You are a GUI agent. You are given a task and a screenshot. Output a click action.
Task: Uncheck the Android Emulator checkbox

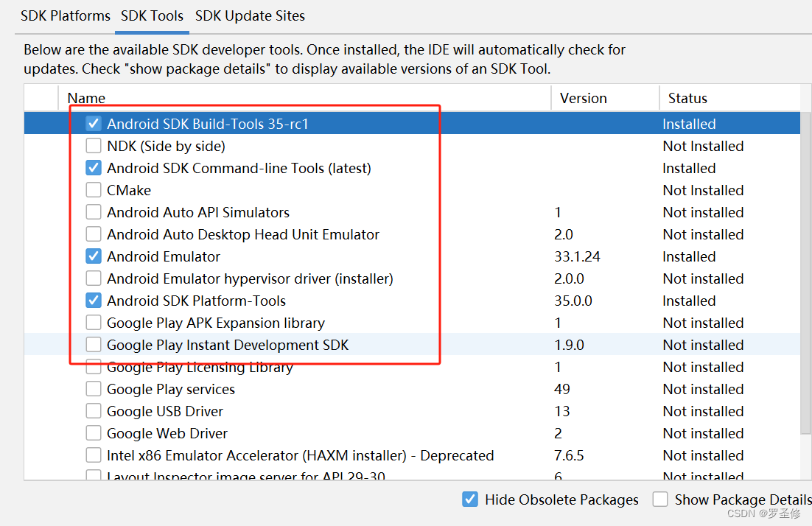[94, 256]
